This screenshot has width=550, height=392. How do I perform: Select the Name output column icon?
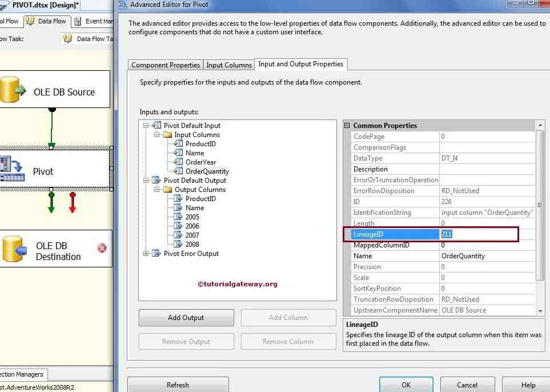pos(176,207)
